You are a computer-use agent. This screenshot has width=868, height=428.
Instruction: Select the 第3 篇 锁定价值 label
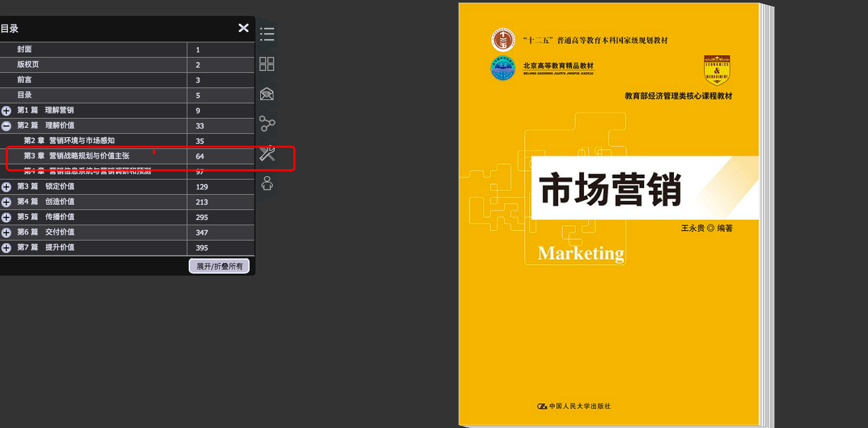(46, 186)
